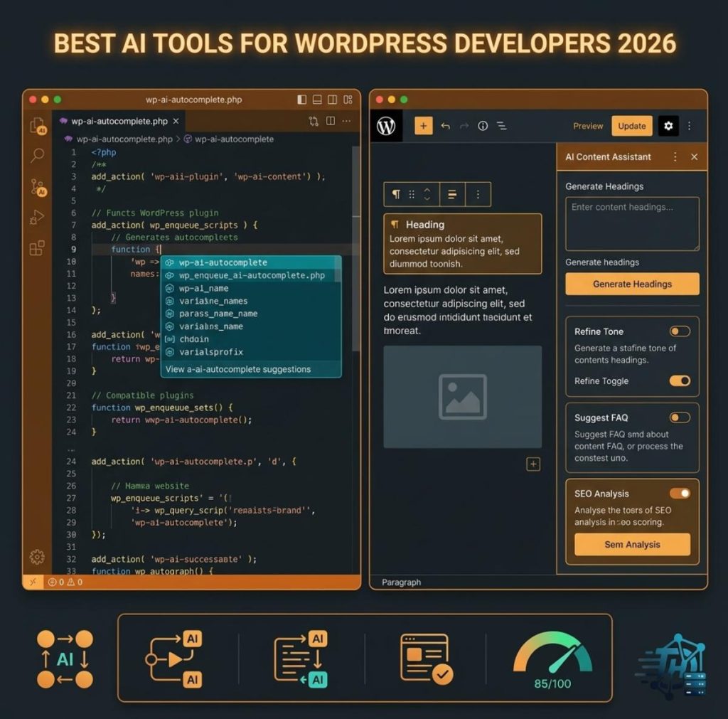Click the text alignment icon in block toolbar
Screen dimensions: 728x719
click(x=451, y=194)
